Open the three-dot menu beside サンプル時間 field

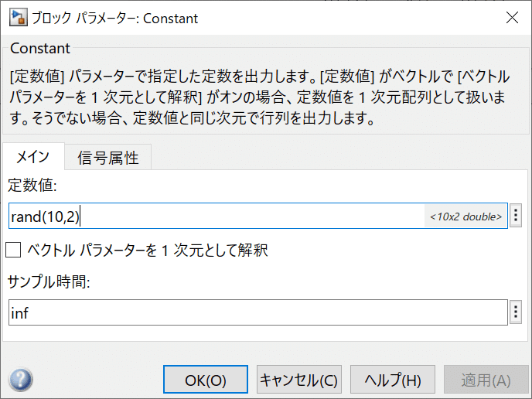tap(516, 312)
